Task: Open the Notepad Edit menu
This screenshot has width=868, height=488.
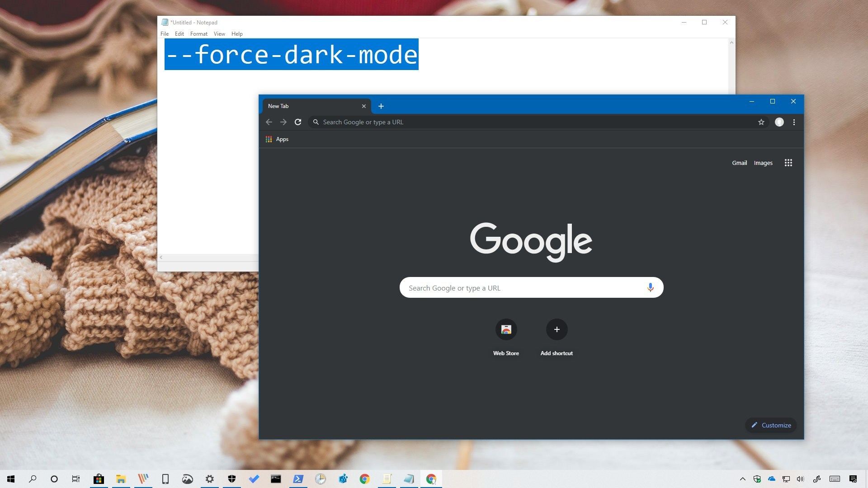Action: tap(179, 34)
